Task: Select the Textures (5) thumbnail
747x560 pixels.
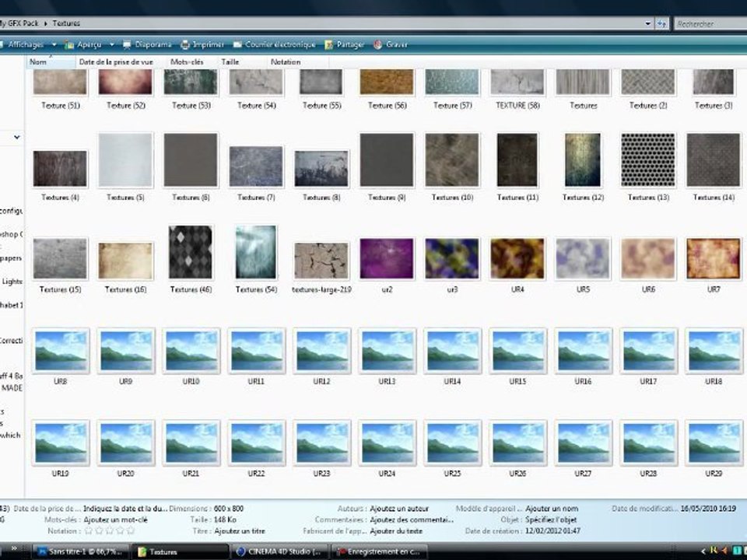Action: tap(125, 160)
